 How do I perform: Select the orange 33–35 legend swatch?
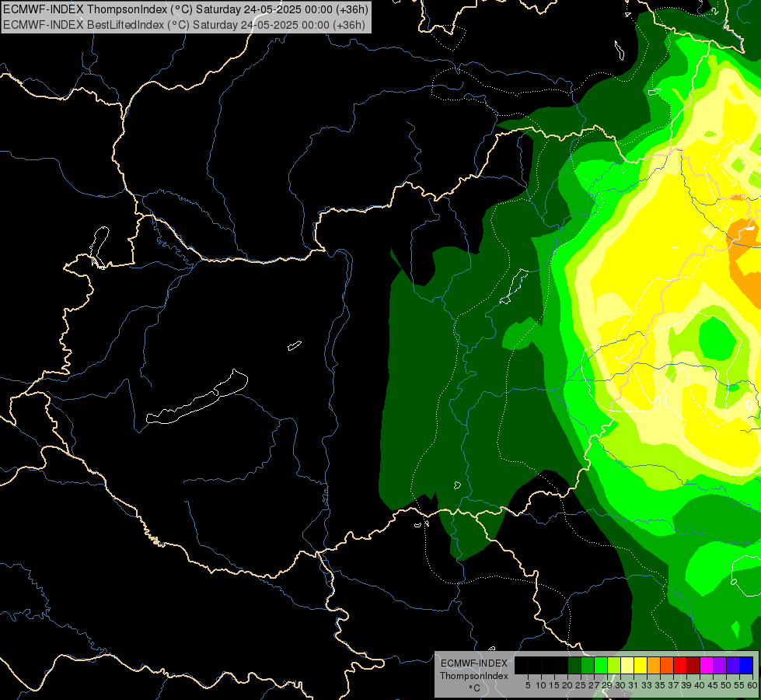coord(654,665)
